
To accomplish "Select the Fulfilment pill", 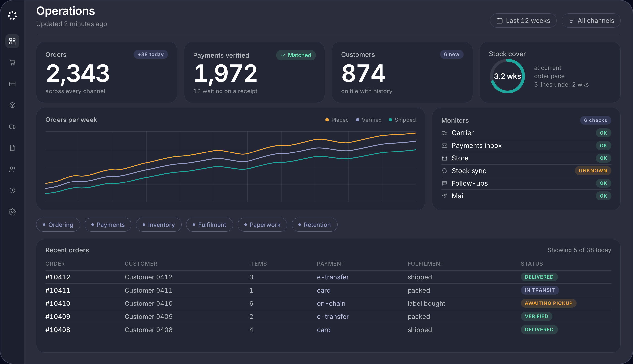I will (x=209, y=225).
